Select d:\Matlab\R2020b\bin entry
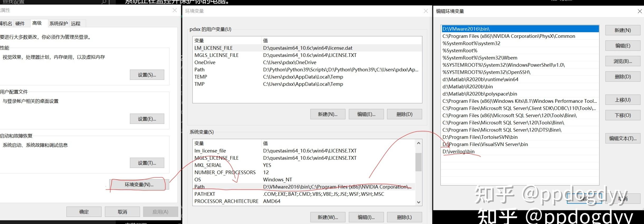Image resolution: width=644 pixels, height=224 pixels. (x=520, y=86)
